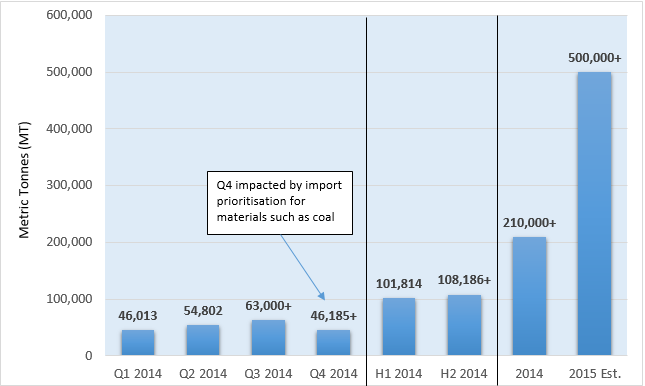Click the Q1 2014 axis label
The width and height of the screenshot is (645, 386).
point(138,374)
